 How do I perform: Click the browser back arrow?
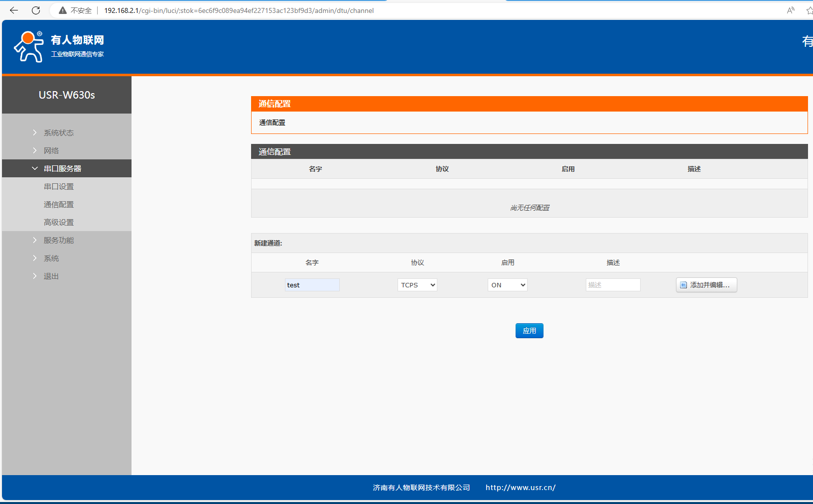click(x=14, y=10)
